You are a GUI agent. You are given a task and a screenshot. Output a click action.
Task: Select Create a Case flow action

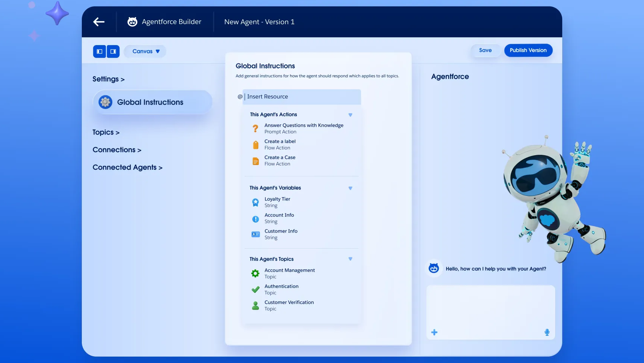tap(280, 161)
